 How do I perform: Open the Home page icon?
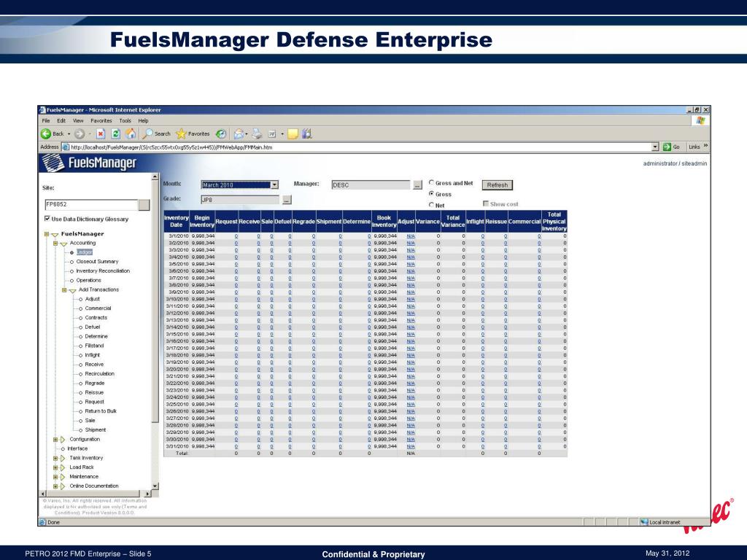coord(131,134)
